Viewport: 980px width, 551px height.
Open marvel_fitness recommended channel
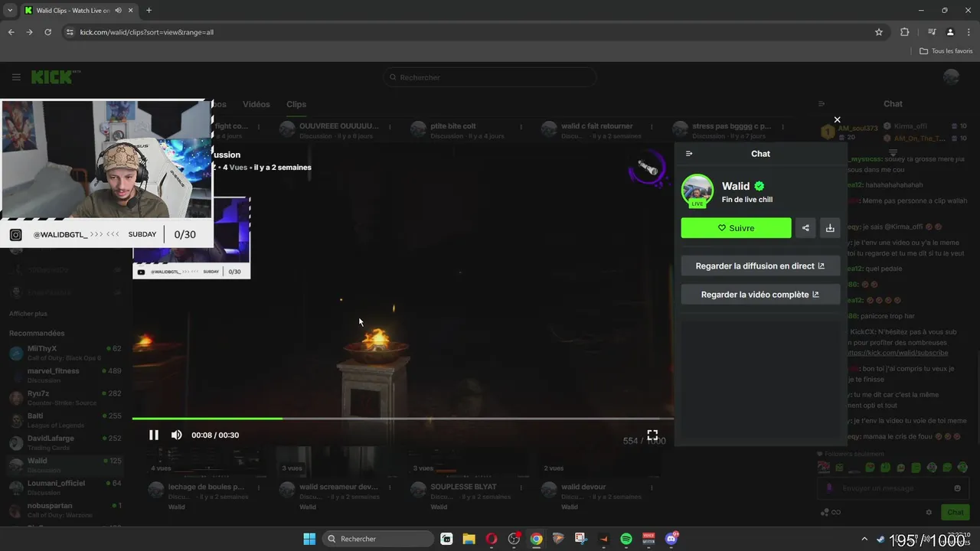65,375
